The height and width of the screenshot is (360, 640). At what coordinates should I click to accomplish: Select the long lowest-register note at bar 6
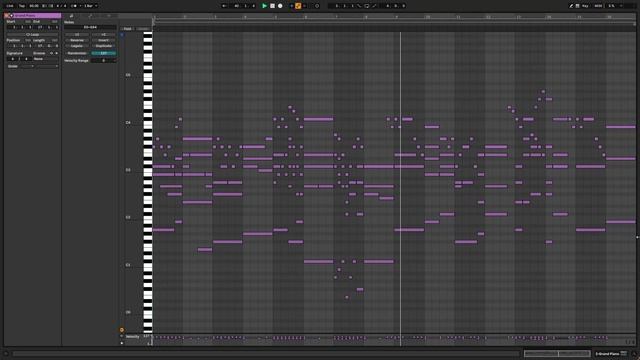point(318,262)
